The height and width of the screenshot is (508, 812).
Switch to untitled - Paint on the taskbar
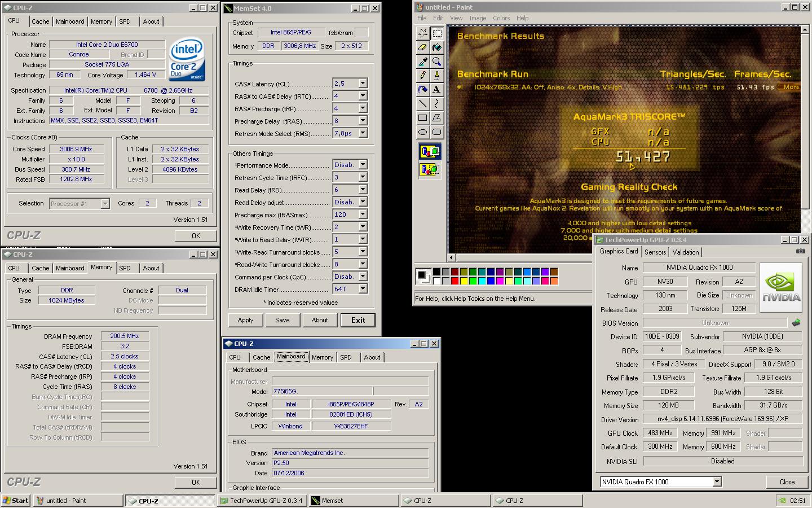(77, 500)
